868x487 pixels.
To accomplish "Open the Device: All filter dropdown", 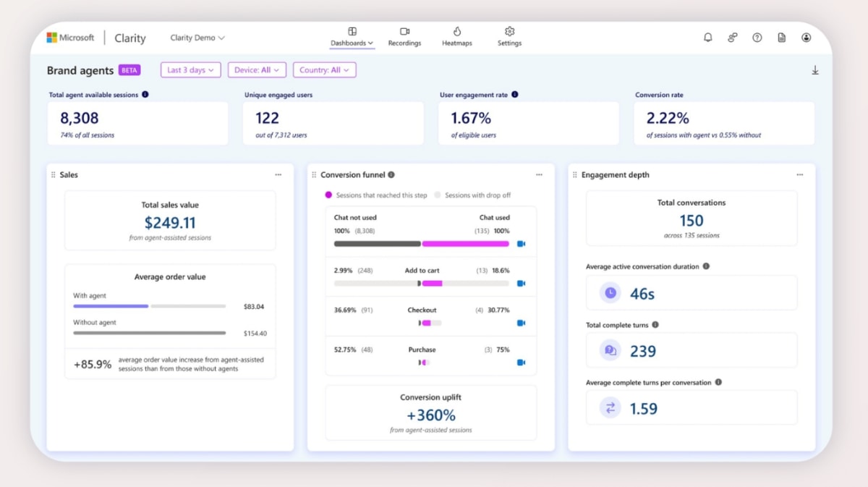I will (x=257, y=70).
